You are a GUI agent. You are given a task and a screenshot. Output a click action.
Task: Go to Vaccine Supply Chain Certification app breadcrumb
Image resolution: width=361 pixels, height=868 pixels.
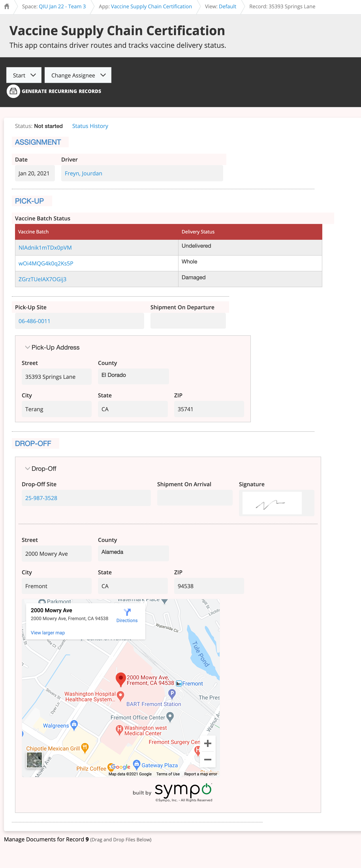coord(151,6)
